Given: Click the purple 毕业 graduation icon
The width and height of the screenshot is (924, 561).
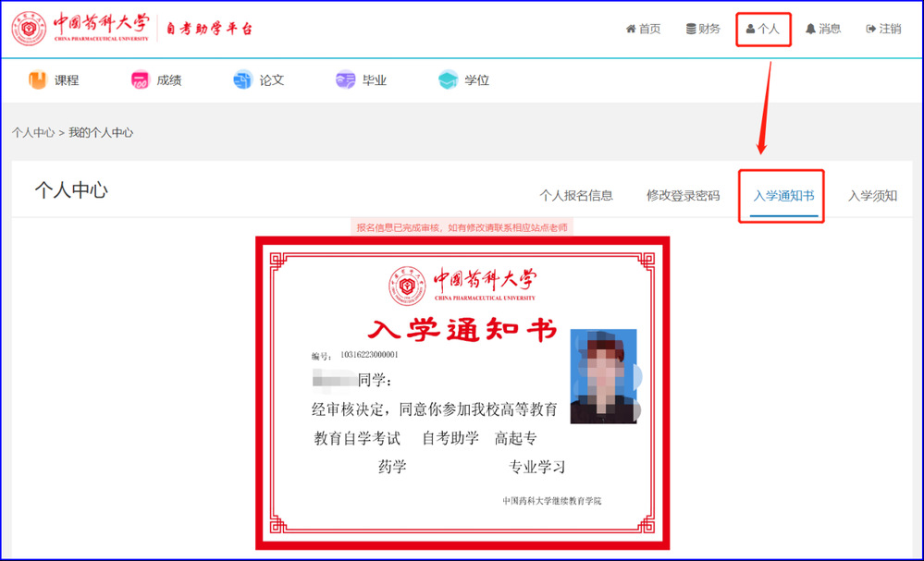Looking at the screenshot, I should click(x=345, y=80).
